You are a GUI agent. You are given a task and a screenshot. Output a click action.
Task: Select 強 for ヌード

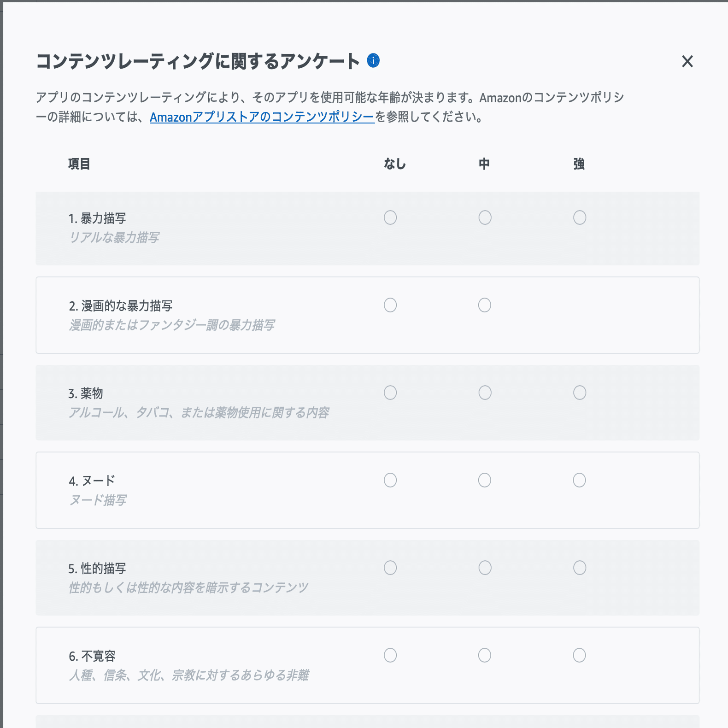tap(579, 480)
